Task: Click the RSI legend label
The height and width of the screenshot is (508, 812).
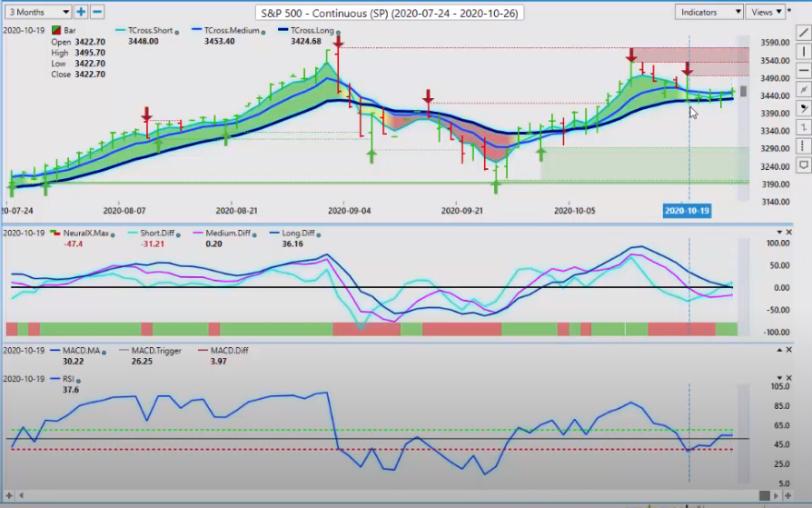Action: (x=68, y=379)
